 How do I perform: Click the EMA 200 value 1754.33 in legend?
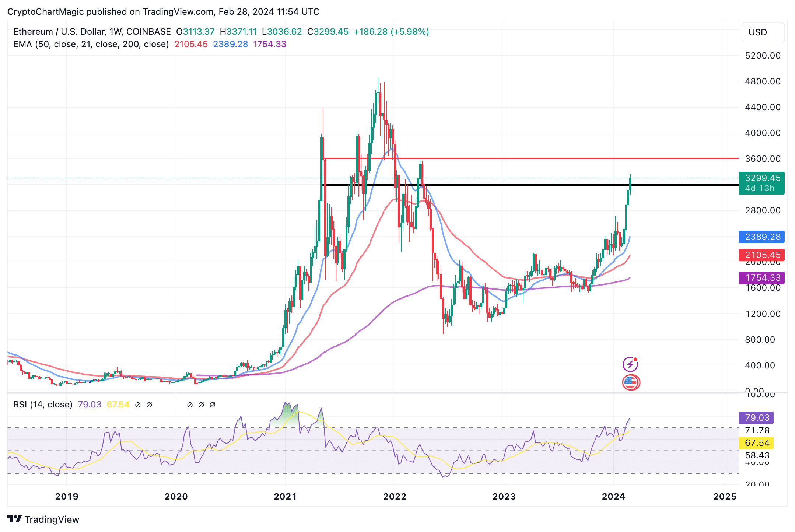[270, 44]
